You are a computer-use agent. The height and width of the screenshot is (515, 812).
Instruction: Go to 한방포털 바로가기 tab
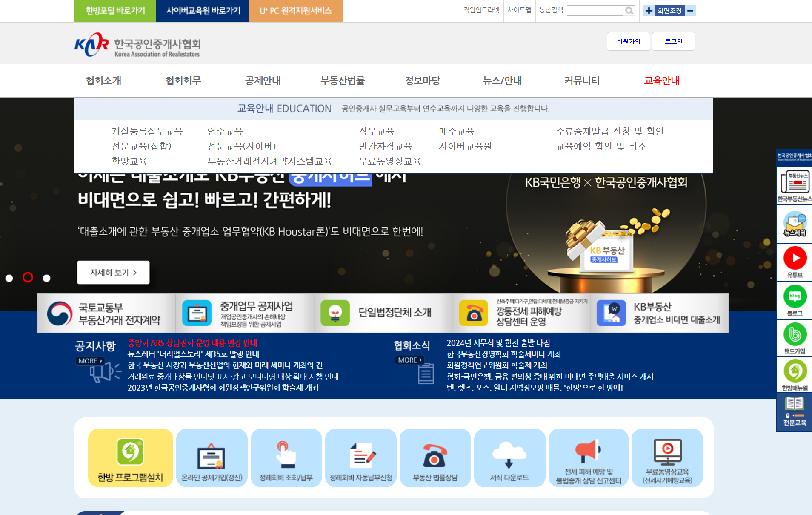click(x=115, y=11)
